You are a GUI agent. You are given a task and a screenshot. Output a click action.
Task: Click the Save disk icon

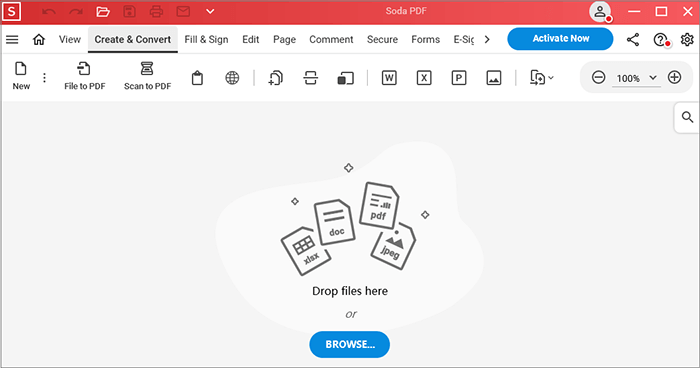pyautogui.click(x=129, y=12)
